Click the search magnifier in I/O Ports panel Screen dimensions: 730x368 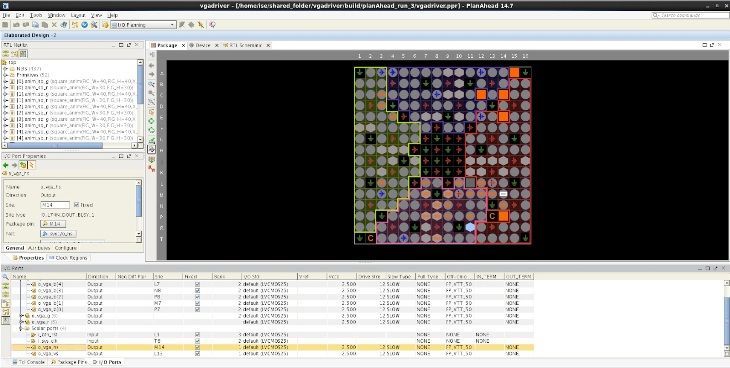click(x=5, y=277)
